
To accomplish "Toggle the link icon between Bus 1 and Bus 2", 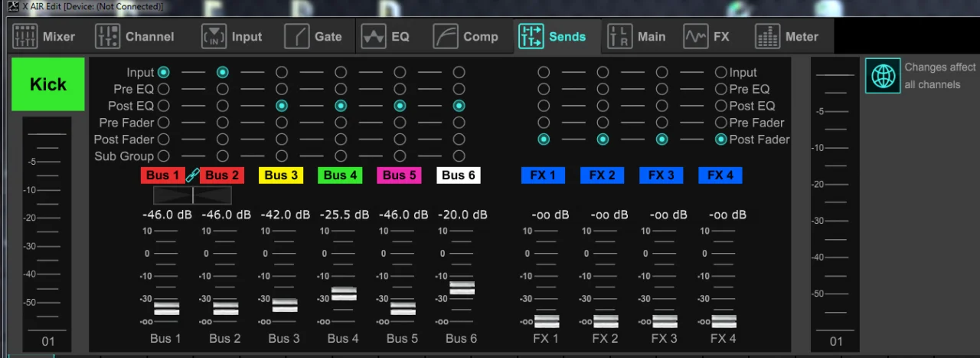I will coord(192,176).
